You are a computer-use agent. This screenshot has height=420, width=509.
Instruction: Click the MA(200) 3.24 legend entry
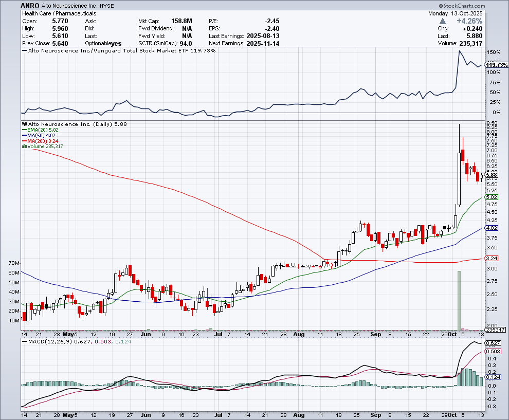[x=40, y=141]
